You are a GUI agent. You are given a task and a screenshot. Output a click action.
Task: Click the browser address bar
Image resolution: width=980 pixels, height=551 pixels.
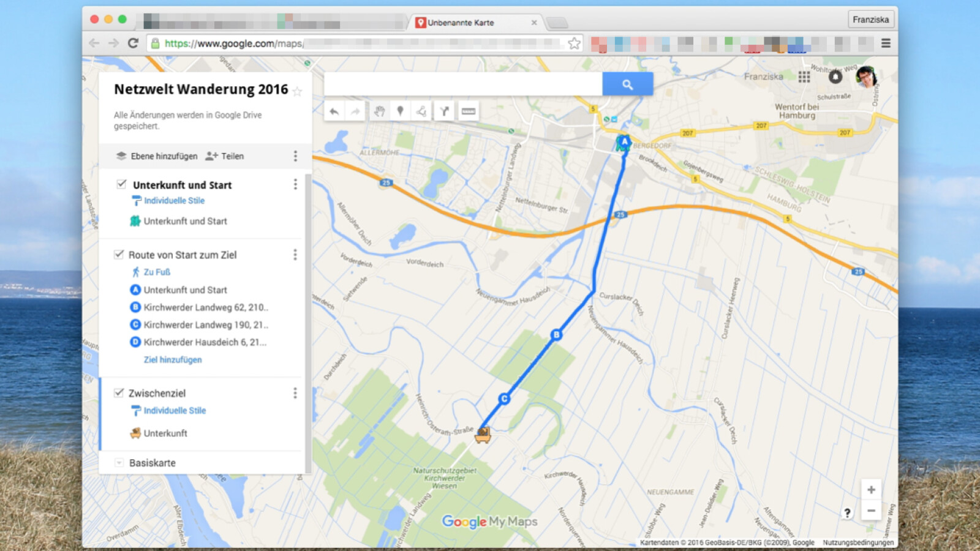(x=364, y=43)
